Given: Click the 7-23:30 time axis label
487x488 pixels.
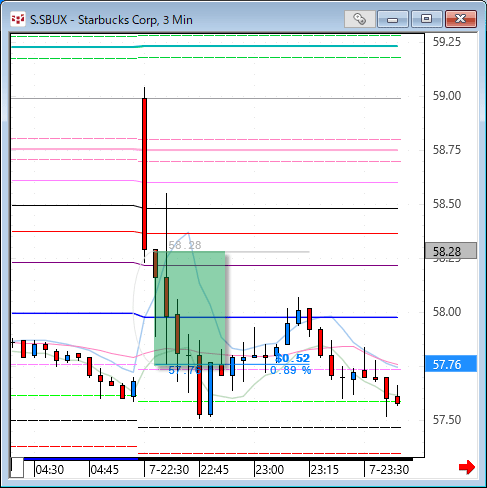Looking at the screenshot, I should click(x=389, y=470).
